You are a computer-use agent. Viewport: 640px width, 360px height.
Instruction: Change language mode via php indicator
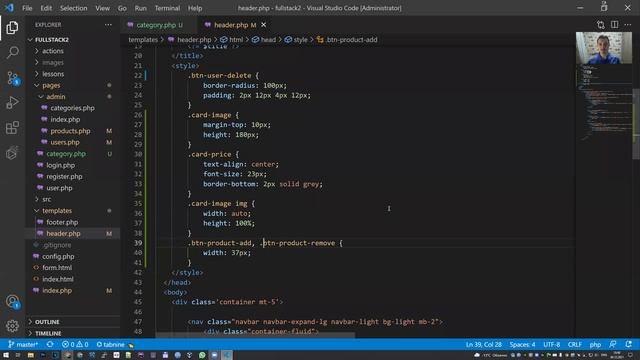coord(595,344)
